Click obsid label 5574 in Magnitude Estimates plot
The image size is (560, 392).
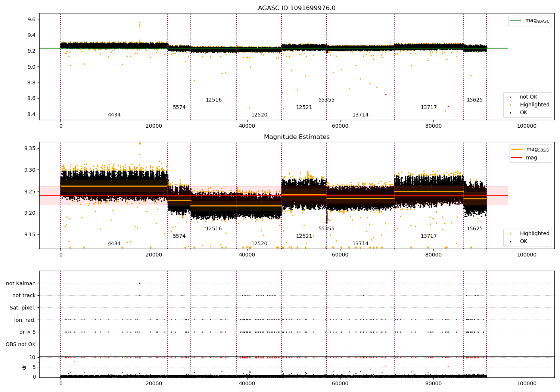179,236
